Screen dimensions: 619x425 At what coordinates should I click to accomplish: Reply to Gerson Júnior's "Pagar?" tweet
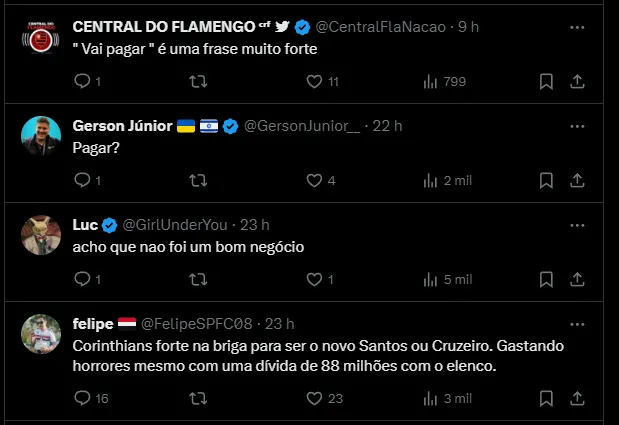coord(82,181)
